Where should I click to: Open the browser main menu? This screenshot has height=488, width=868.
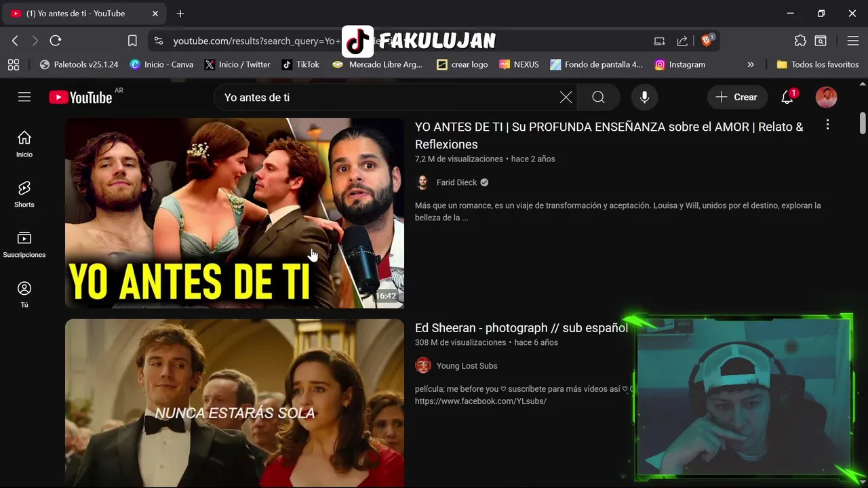pyautogui.click(x=853, y=41)
